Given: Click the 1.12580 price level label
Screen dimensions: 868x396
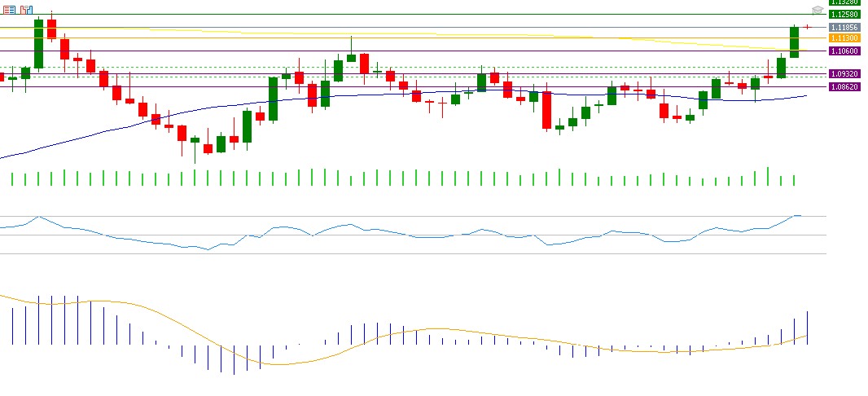Looking at the screenshot, I should click(x=845, y=14).
